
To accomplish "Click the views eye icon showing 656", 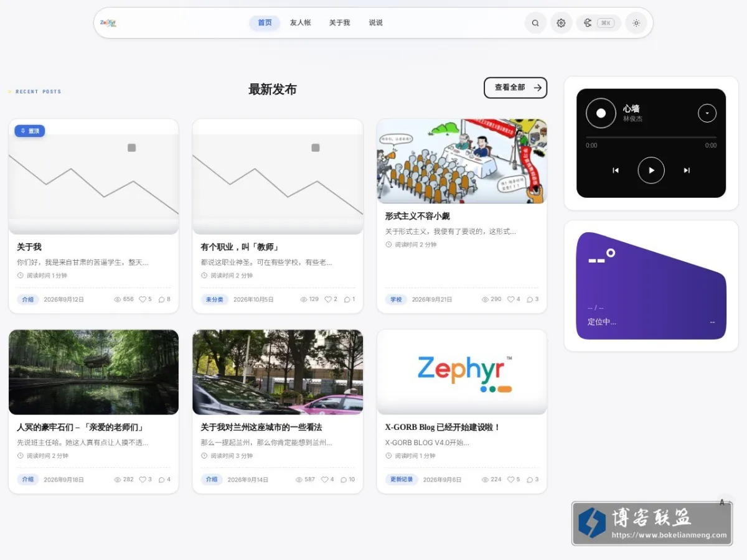I will [x=118, y=299].
